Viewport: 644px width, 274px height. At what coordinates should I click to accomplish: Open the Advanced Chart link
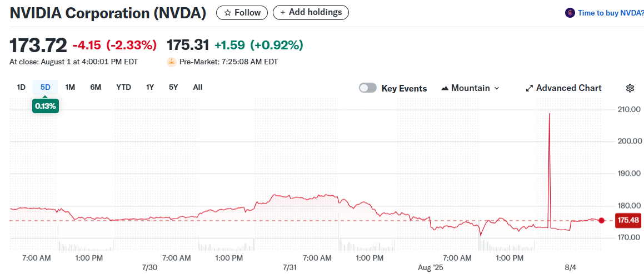(563, 88)
